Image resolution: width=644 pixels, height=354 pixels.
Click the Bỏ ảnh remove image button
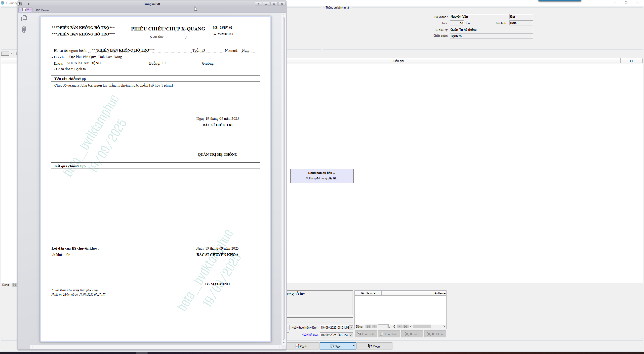coord(412,334)
